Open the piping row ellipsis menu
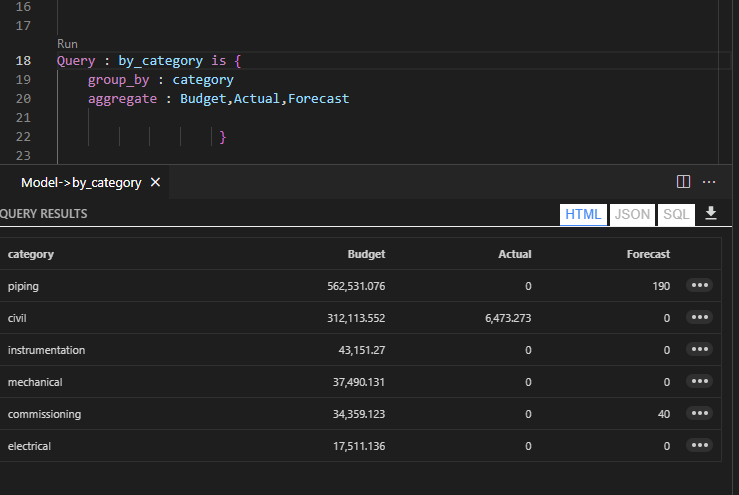Viewport: 739px width, 495px height. [x=699, y=285]
